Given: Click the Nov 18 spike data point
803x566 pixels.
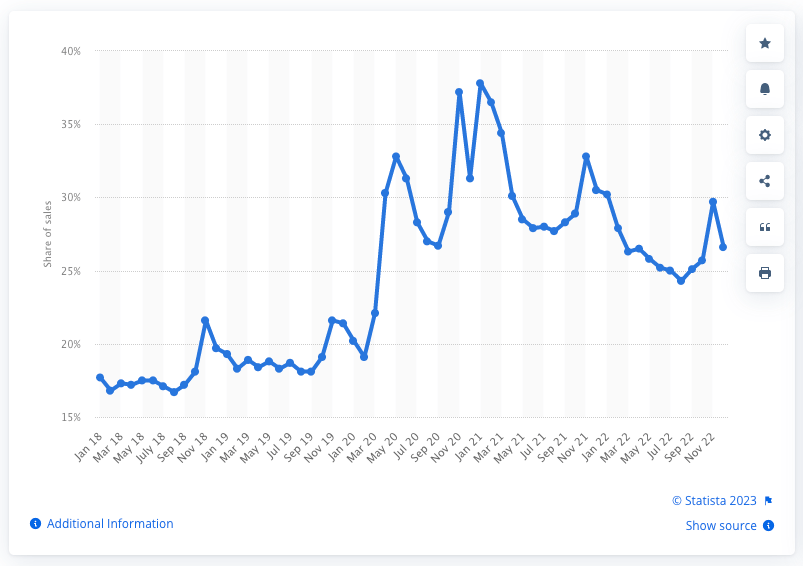Looking at the screenshot, I should coord(205,320).
